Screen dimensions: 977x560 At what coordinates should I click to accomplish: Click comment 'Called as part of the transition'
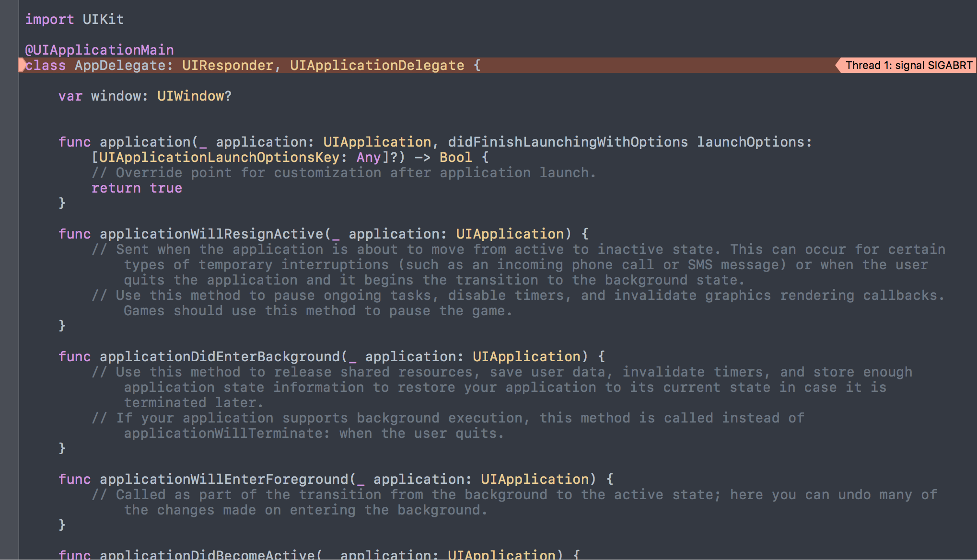coord(514,494)
